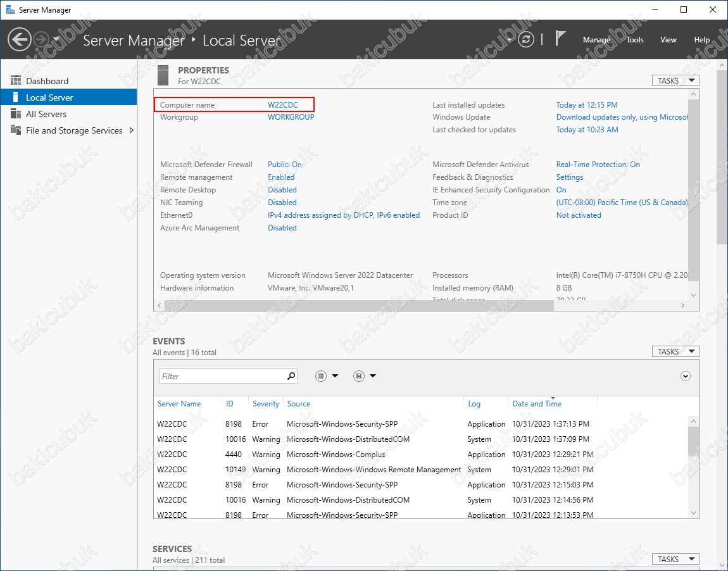Click the back navigation arrow

tap(20, 39)
